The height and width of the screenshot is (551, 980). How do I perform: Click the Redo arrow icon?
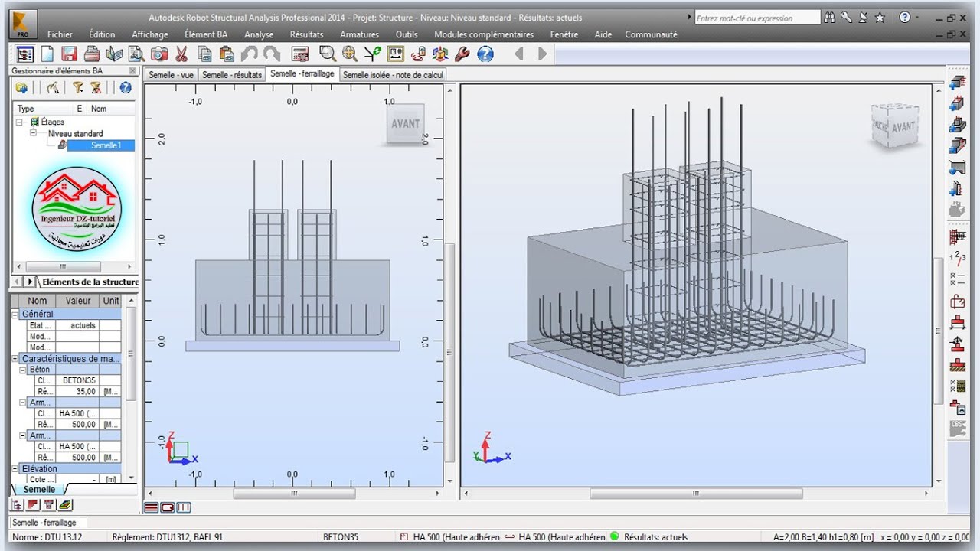[x=272, y=54]
